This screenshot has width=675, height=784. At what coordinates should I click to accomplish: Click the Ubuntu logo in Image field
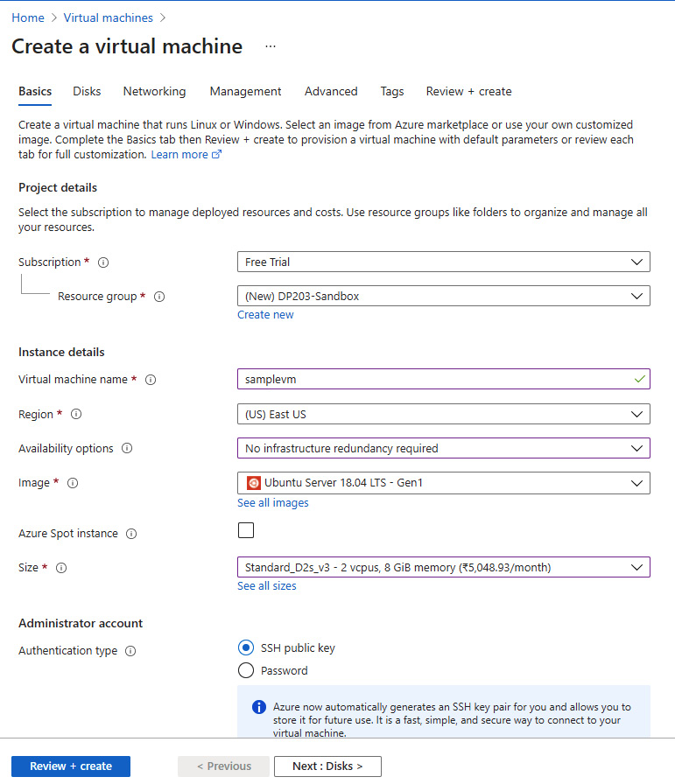point(254,483)
